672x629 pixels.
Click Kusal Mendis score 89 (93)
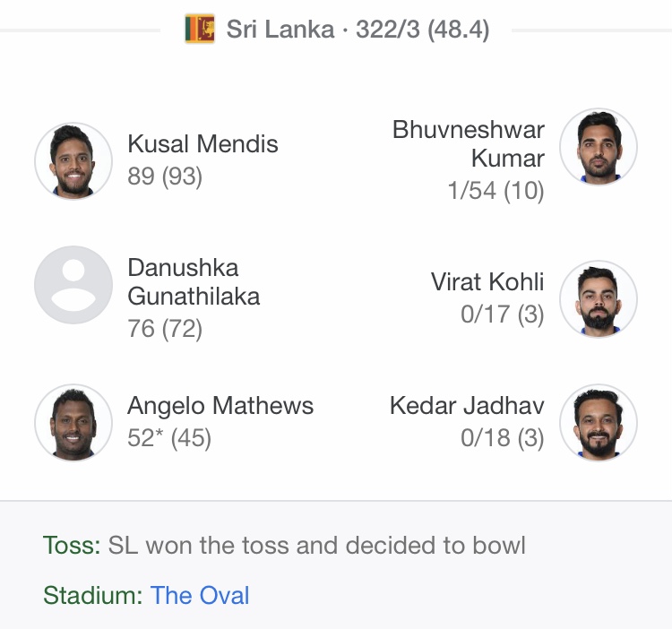(165, 177)
